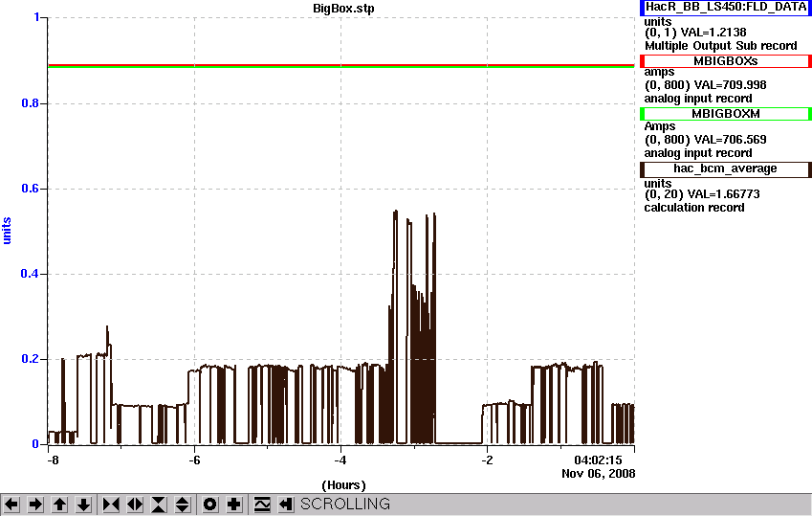
Task: Pan the plot right with right-arrow button
Action: point(35,505)
